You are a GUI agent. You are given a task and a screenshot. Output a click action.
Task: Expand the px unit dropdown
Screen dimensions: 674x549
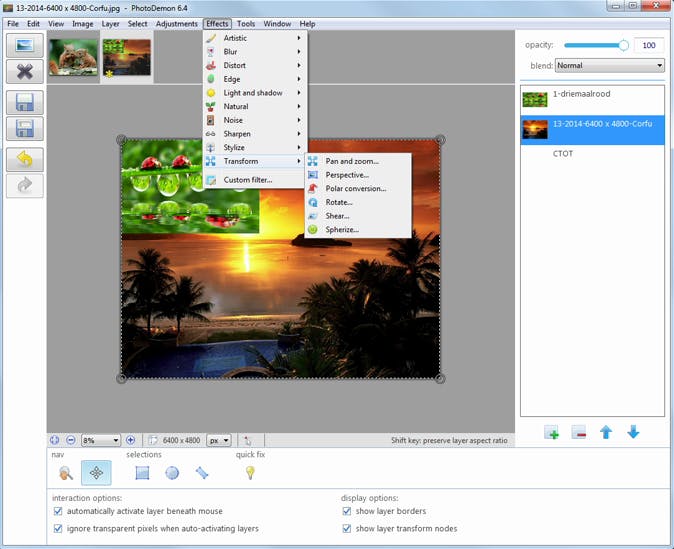pos(219,440)
